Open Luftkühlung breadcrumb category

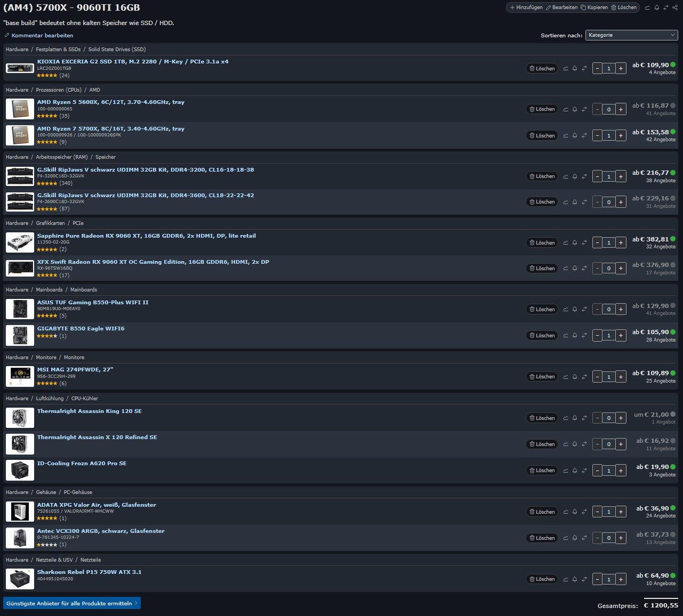(x=50, y=399)
